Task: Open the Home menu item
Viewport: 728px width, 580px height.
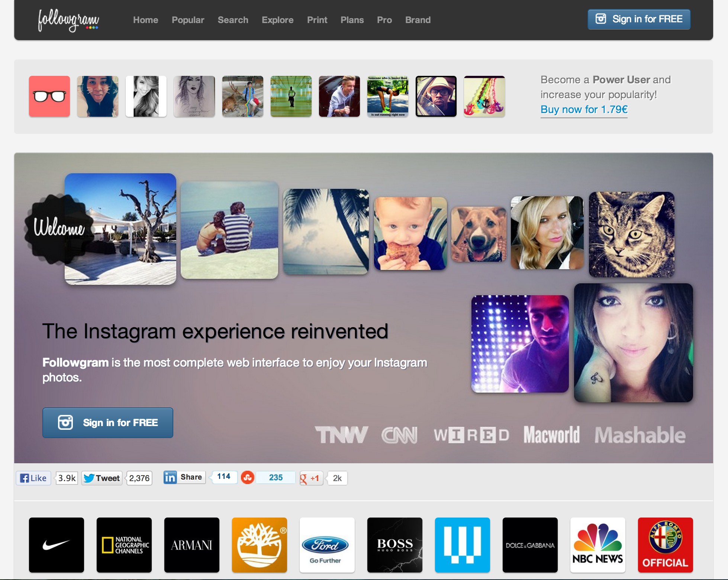Action: (146, 20)
